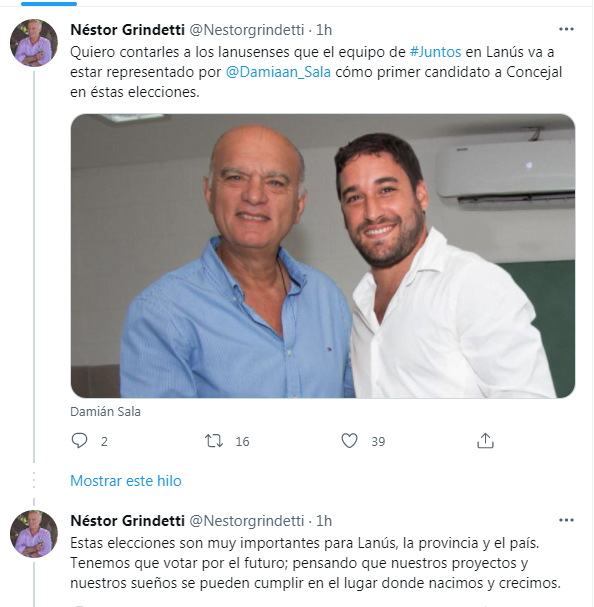
Task: Open the three-dot menu on first tweet
Action: coord(566,29)
